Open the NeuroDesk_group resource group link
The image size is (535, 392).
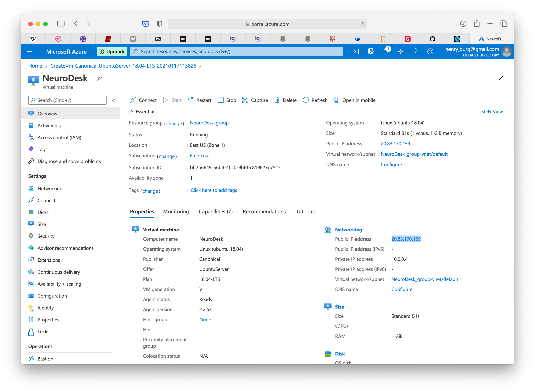(209, 123)
